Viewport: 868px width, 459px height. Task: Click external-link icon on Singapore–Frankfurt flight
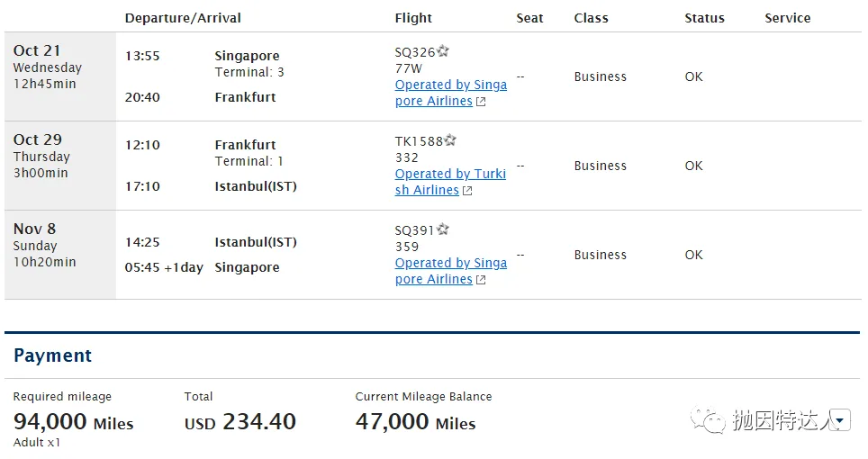point(481,102)
